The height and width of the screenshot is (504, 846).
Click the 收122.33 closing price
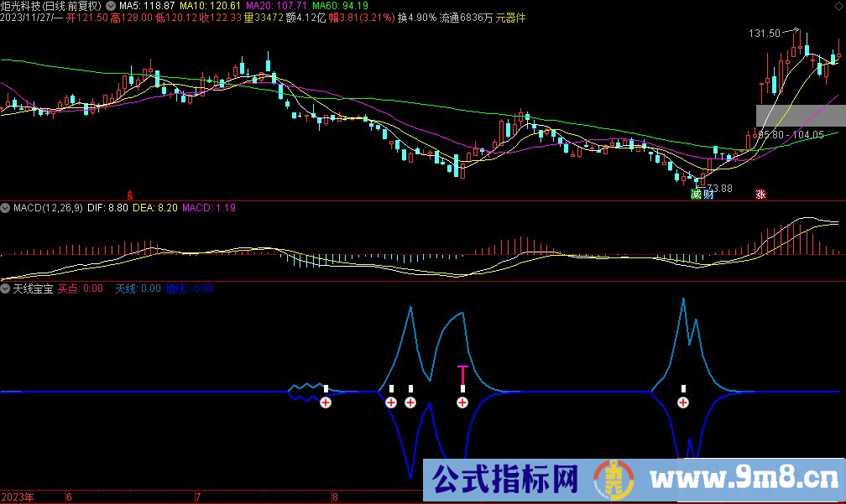tap(220, 18)
